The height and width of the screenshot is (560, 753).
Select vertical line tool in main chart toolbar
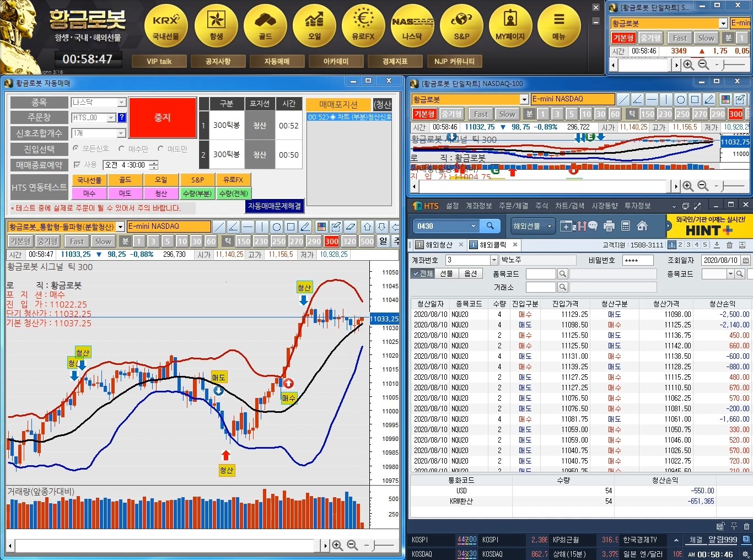262,227
